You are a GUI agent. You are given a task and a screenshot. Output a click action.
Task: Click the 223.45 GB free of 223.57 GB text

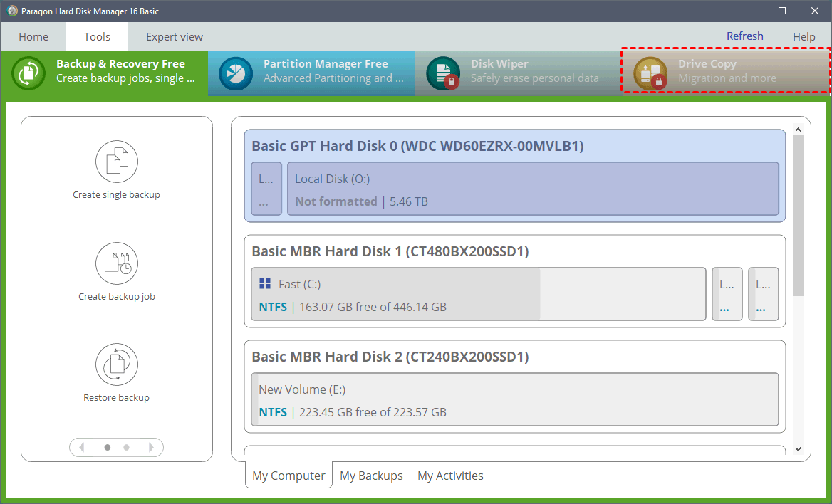[373, 412]
